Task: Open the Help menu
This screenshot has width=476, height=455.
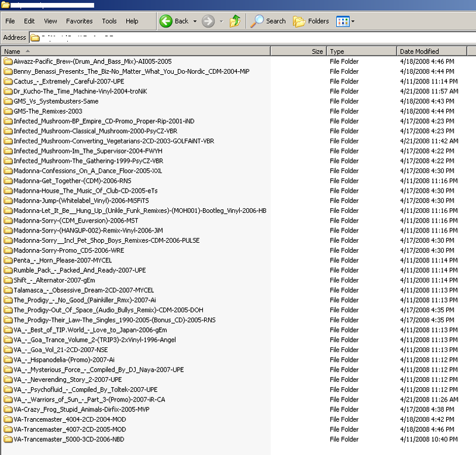Action: pos(131,21)
